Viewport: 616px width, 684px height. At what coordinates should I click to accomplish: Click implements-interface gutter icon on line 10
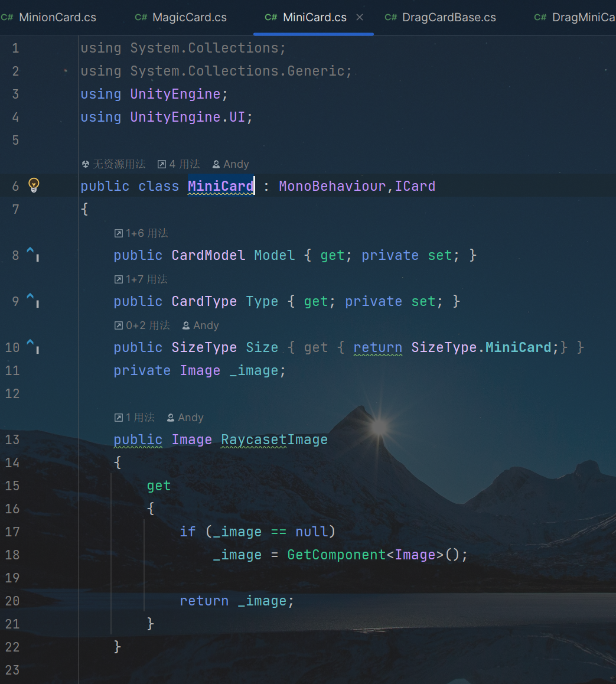[x=32, y=346]
